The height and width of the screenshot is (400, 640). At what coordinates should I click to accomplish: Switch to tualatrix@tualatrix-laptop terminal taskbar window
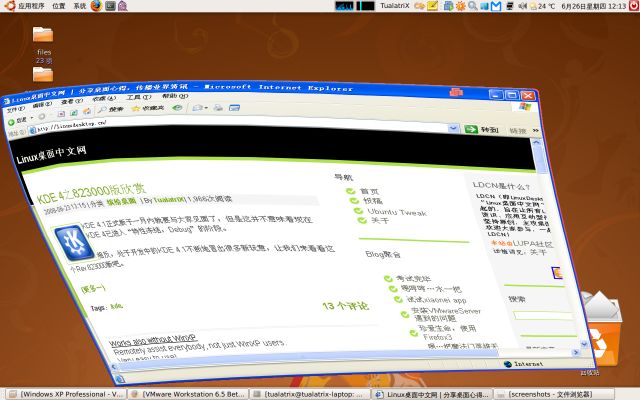[x=309, y=394]
